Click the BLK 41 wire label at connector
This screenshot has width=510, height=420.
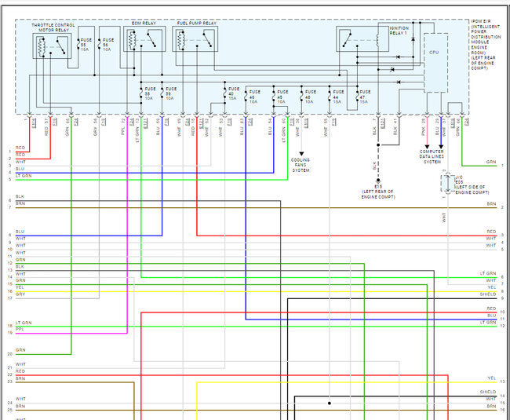point(395,126)
